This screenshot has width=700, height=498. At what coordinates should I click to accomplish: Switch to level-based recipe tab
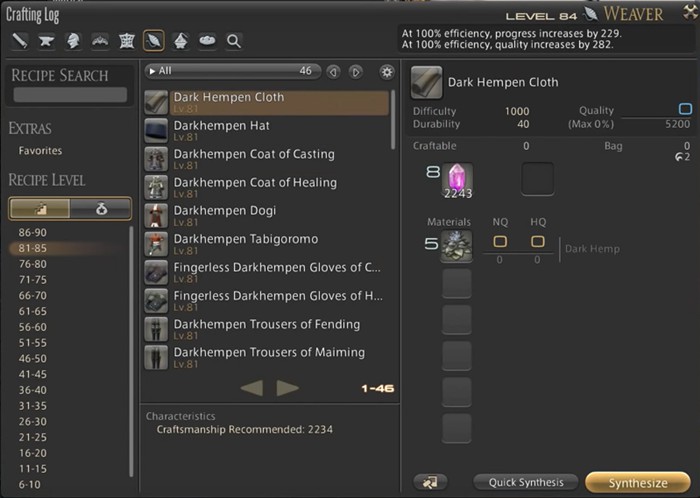click(x=40, y=208)
